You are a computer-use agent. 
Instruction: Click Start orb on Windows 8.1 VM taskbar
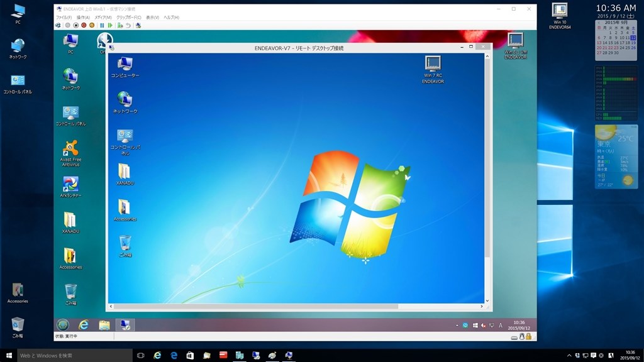(63, 325)
